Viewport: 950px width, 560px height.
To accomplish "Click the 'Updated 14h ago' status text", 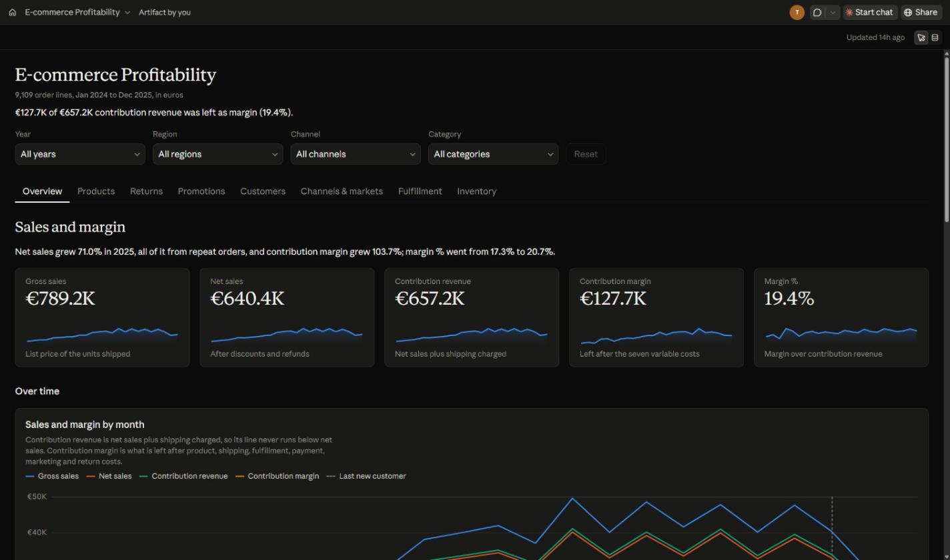I will pyautogui.click(x=875, y=37).
